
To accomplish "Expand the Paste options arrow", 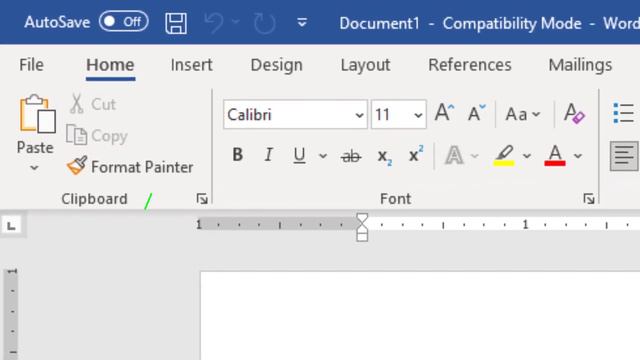I will pos(35,168).
